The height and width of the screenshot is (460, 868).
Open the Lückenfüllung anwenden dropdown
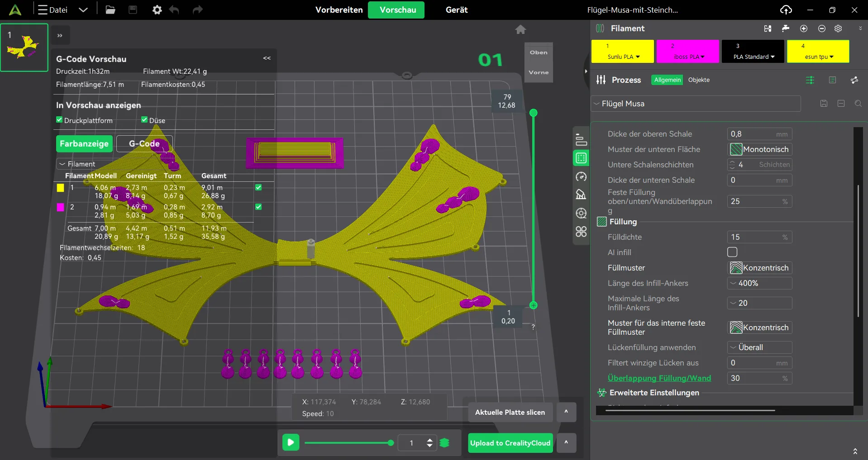coord(760,347)
